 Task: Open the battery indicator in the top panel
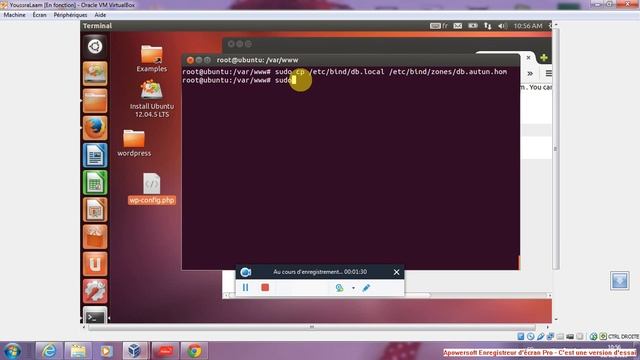(x=473, y=26)
